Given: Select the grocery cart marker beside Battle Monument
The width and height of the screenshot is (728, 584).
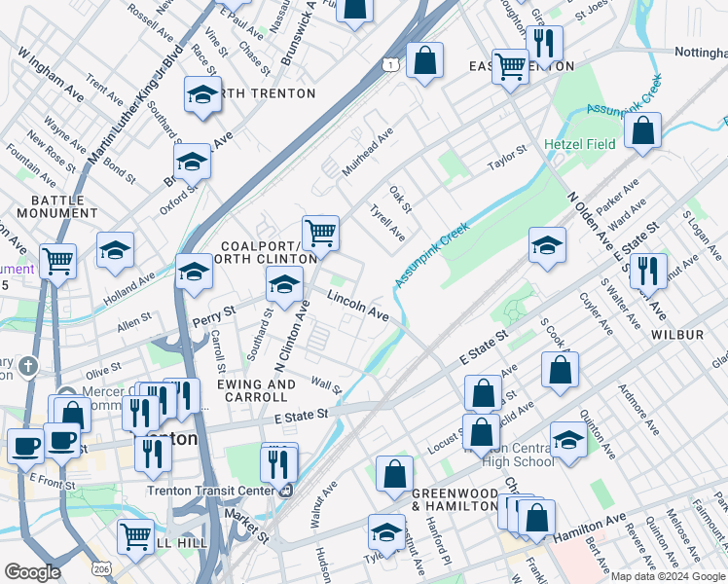Looking at the screenshot, I should 58,263.
